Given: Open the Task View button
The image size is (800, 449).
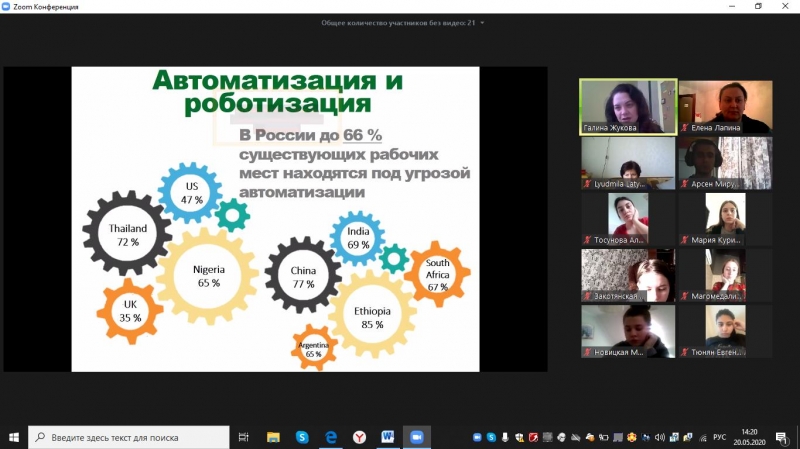Looking at the screenshot, I should point(244,437).
